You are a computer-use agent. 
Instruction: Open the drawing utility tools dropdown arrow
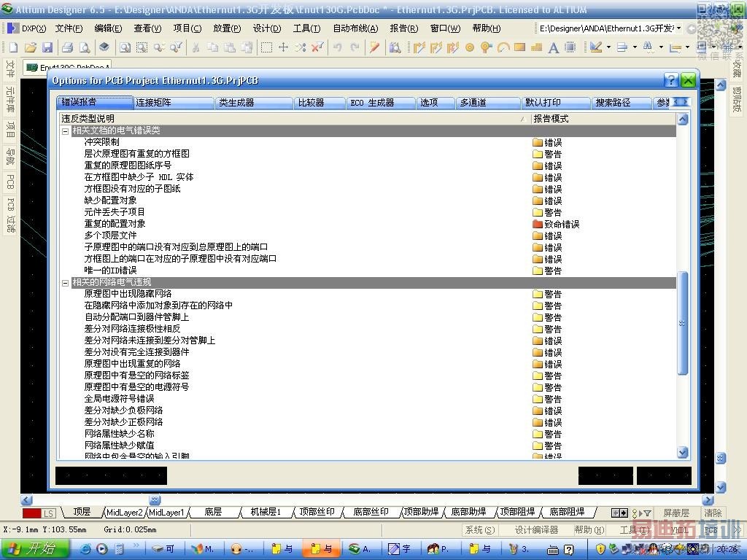pos(608,47)
